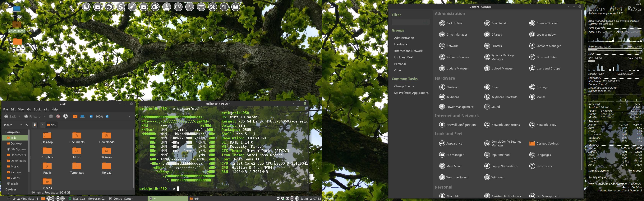Zoom out in file manager

tap(91, 116)
